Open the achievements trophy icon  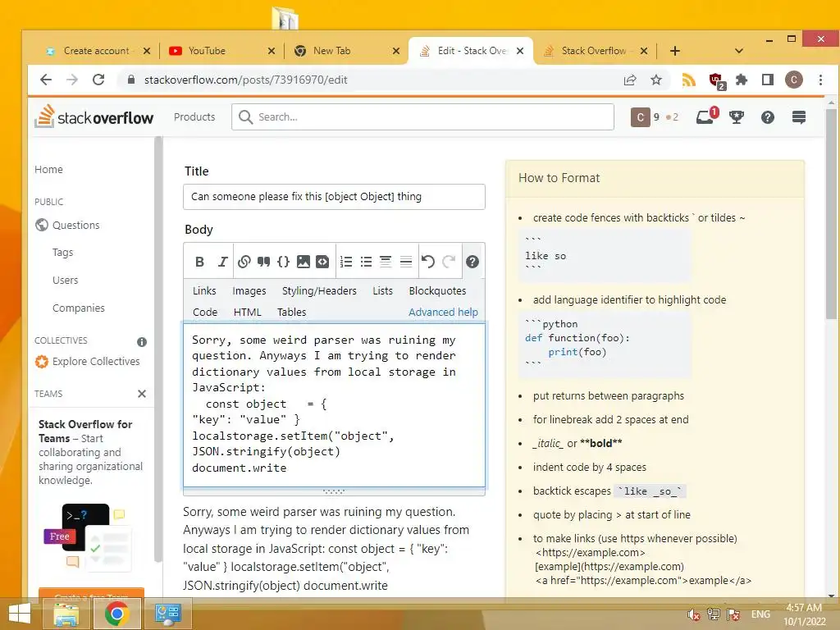737,116
